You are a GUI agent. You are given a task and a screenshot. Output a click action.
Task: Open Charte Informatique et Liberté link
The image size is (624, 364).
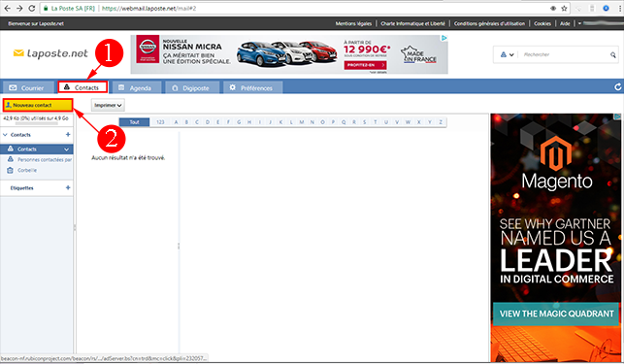tap(412, 23)
